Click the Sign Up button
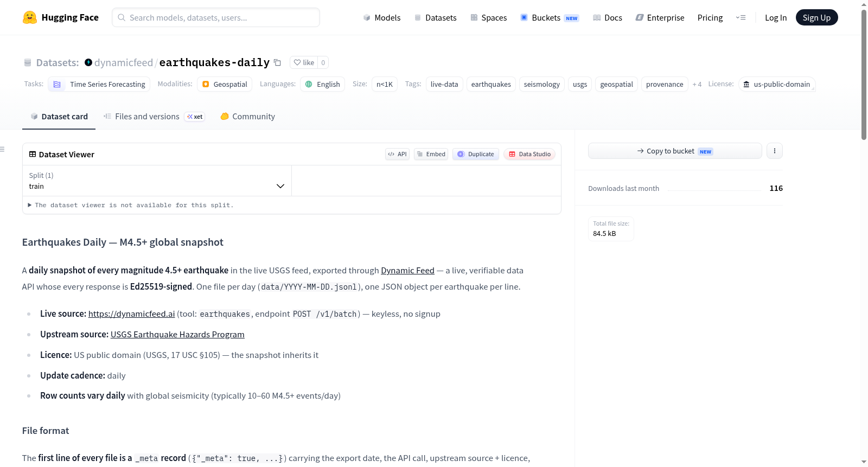Screen dimensions: 868x467 tap(816, 17)
